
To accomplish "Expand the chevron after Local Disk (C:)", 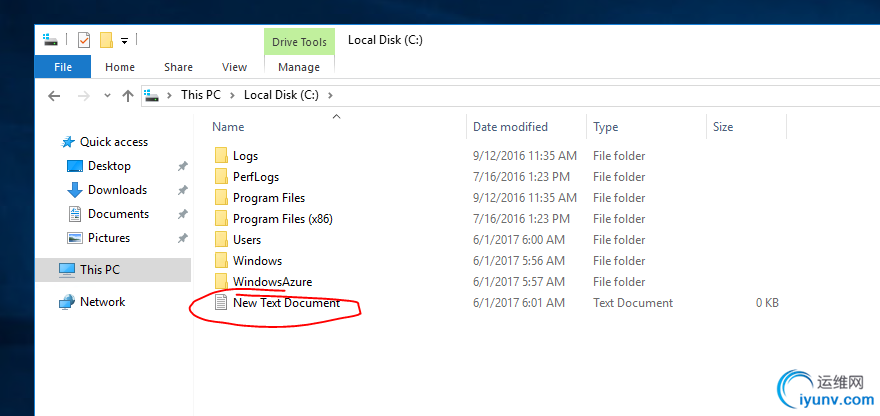I will point(330,95).
